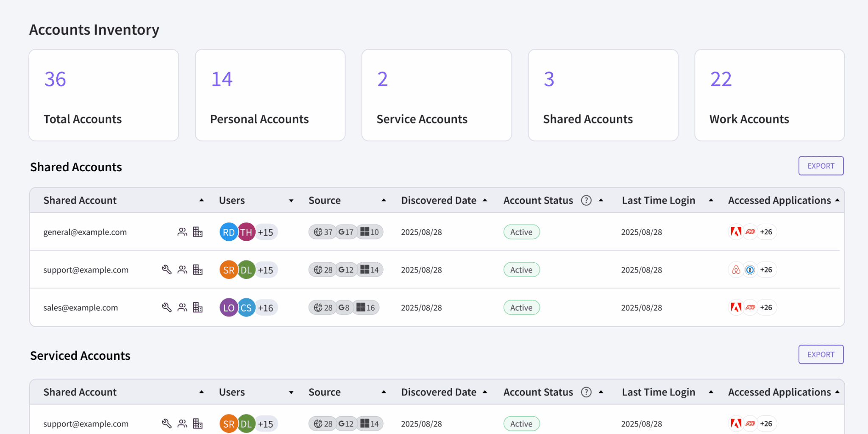The height and width of the screenshot is (434, 868).
Task: Click the organization building icon on sales@example.com row
Action: (x=198, y=307)
